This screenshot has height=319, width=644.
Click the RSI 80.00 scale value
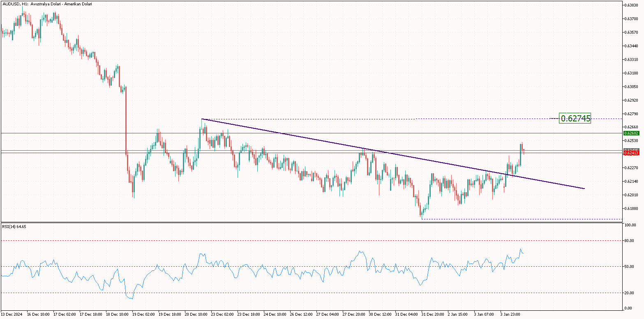[630, 241]
